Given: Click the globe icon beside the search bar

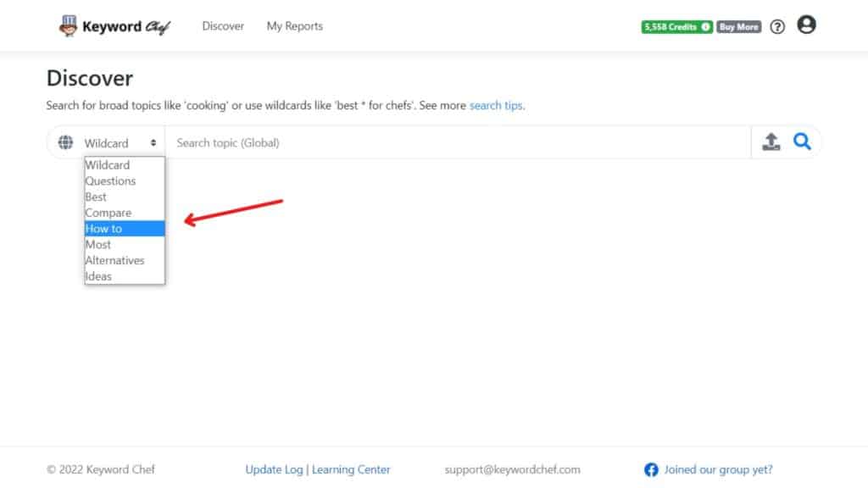Looking at the screenshot, I should 65,141.
